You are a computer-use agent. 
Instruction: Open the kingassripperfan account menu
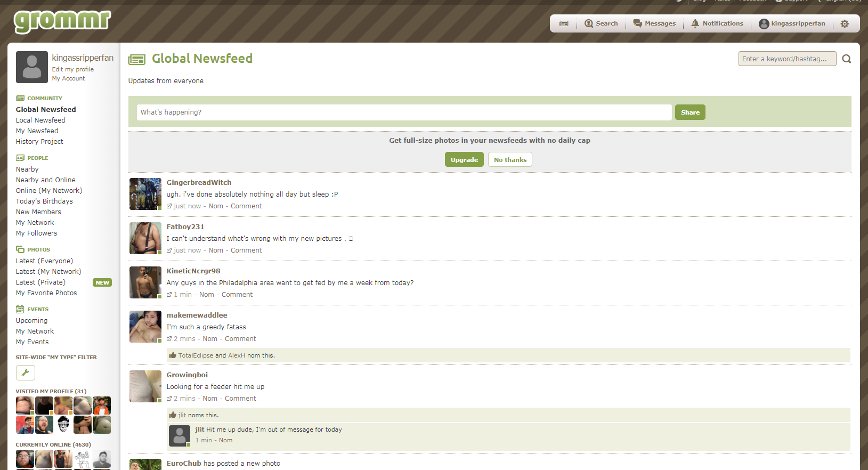click(x=792, y=23)
